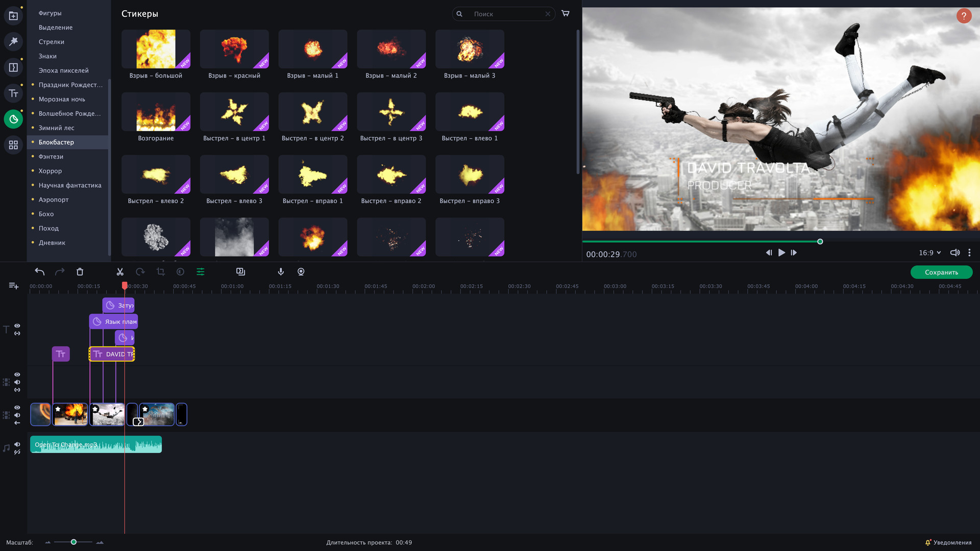980x551 pixels.
Task: Select the Стрелки category
Action: [52, 42]
